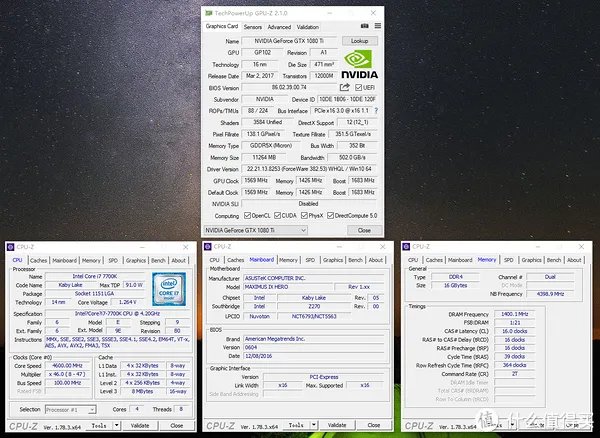600x438 pixels.
Task: Click the Core Speed 4600.00 MHz value
Action: pos(67,366)
